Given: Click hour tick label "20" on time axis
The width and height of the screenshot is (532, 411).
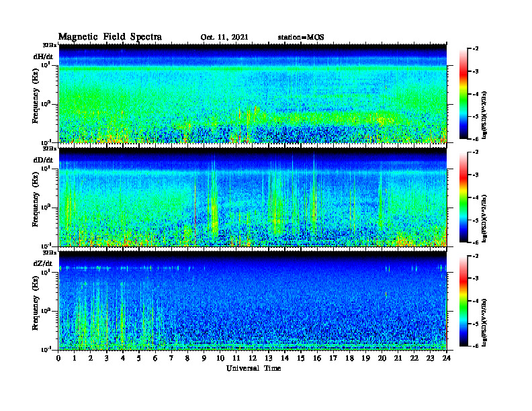Looking at the screenshot, I should pyautogui.click(x=382, y=359).
